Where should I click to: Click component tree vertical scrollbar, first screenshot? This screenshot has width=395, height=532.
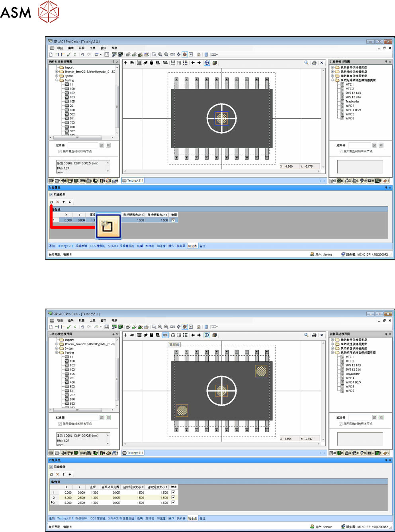[x=117, y=100]
